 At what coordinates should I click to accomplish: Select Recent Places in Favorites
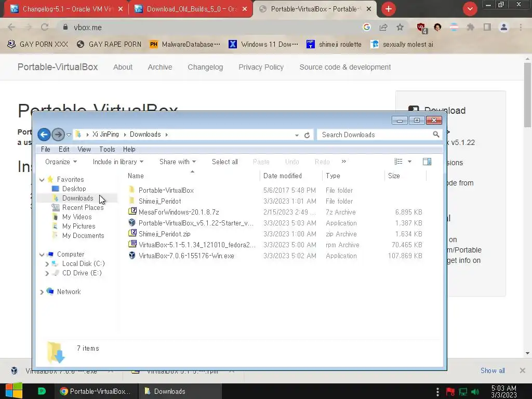pos(83,207)
